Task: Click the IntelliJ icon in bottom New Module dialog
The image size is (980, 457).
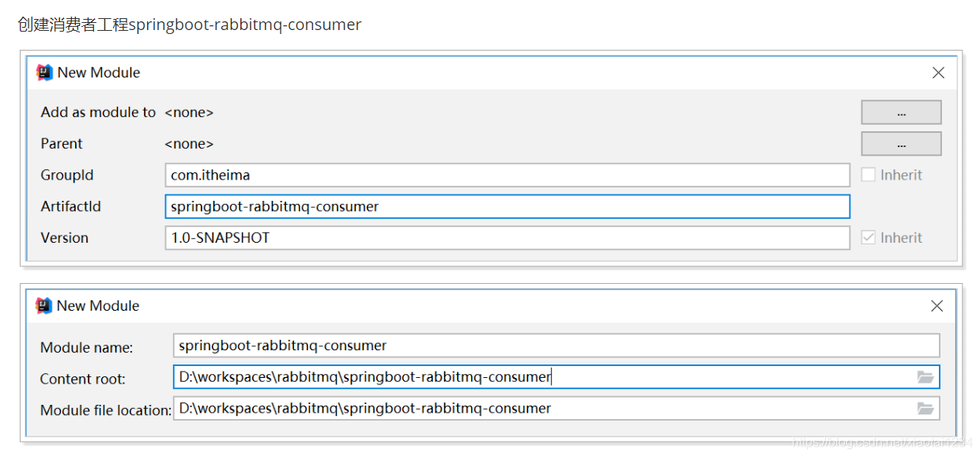Action: point(44,306)
